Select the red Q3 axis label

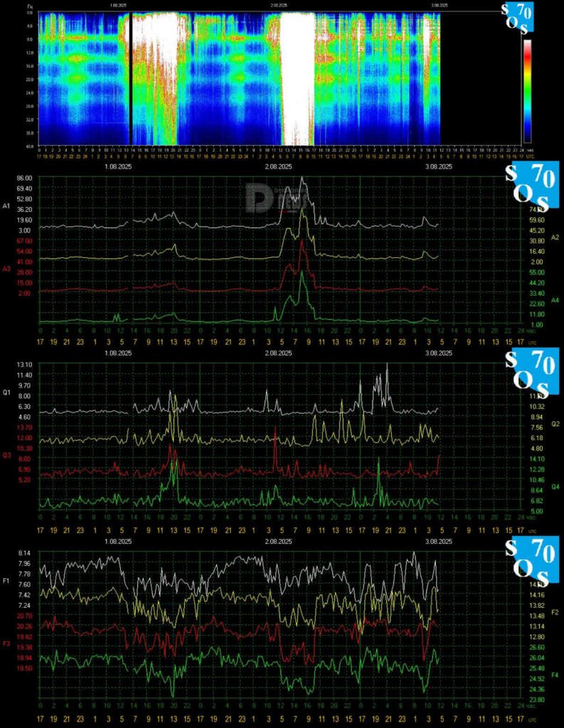(x=6, y=455)
